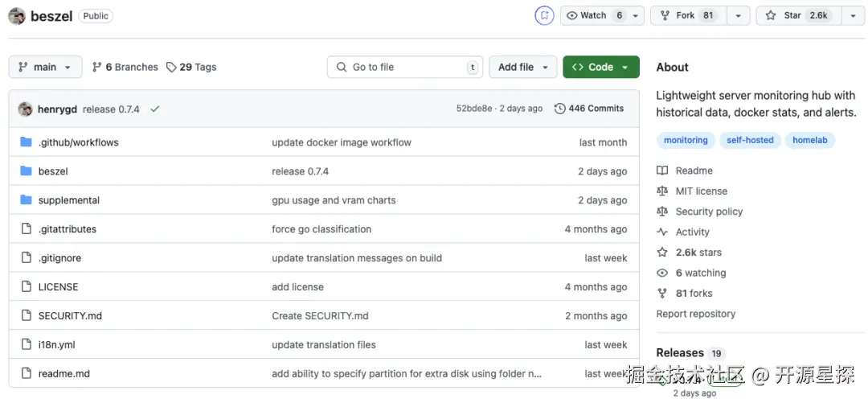Click the fork icon beside 81 forks

tap(662, 293)
